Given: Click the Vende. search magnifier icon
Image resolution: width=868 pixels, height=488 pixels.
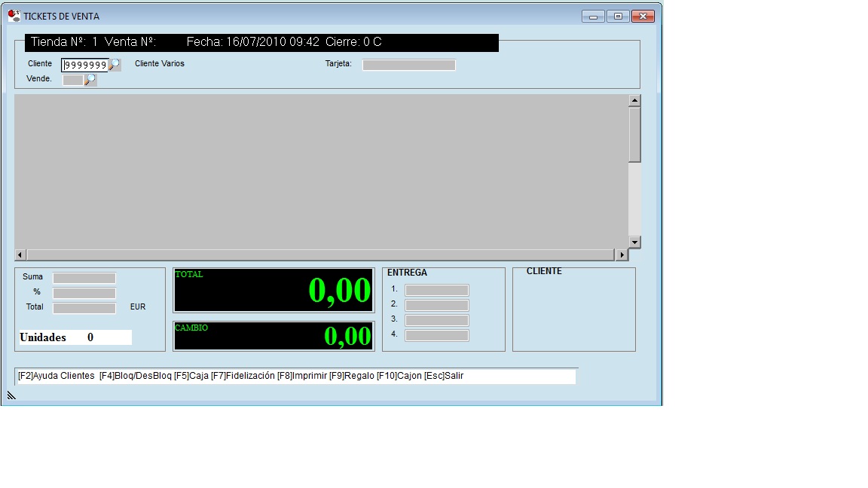Looking at the screenshot, I should [x=90, y=79].
